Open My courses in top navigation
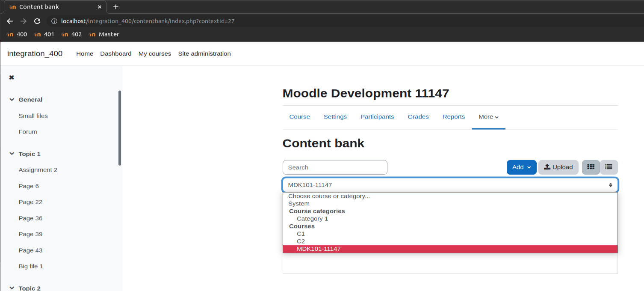The width and height of the screenshot is (644, 291). pos(155,53)
